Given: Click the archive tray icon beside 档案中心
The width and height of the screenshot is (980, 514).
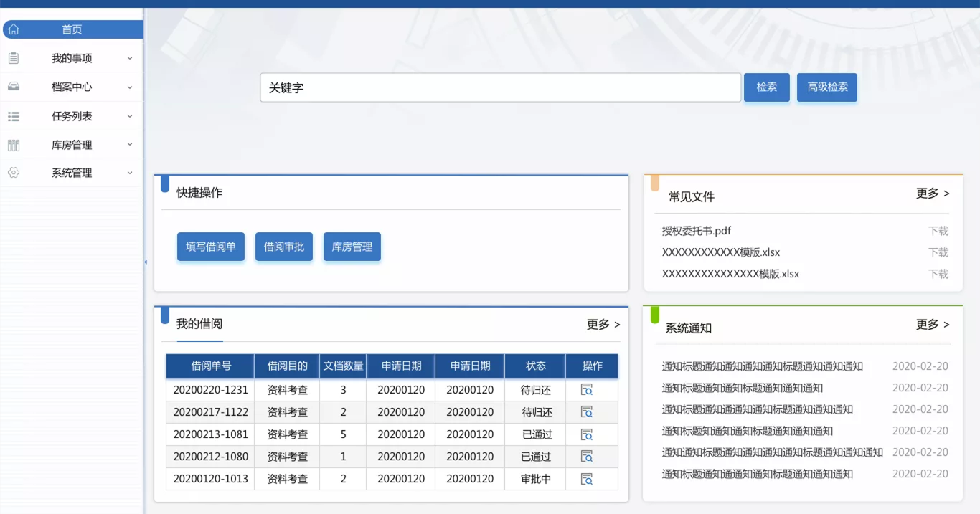Looking at the screenshot, I should (14, 87).
